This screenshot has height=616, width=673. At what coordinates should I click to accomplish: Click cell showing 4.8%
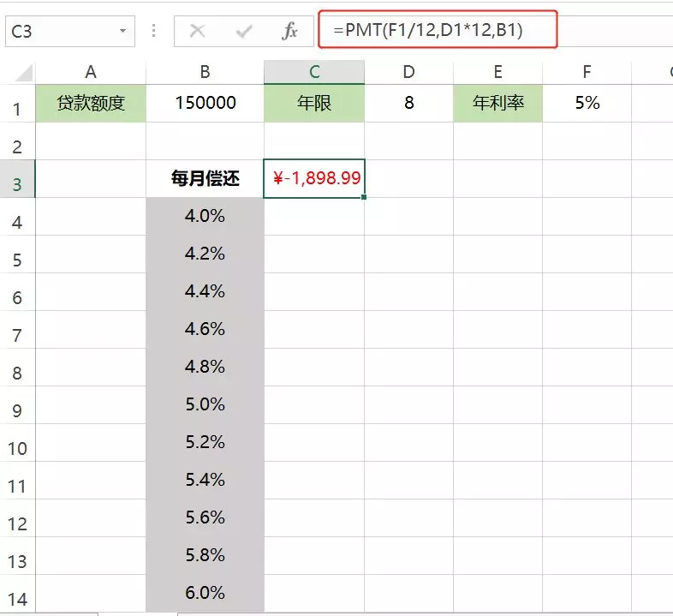(205, 368)
